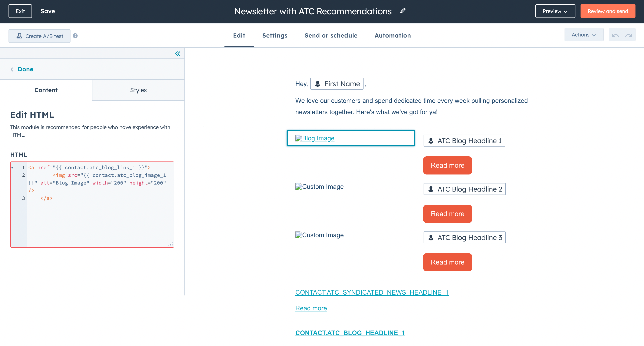Click the Save link
The height and width of the screenshot is (346, 644).
click(x=48, y=11)
